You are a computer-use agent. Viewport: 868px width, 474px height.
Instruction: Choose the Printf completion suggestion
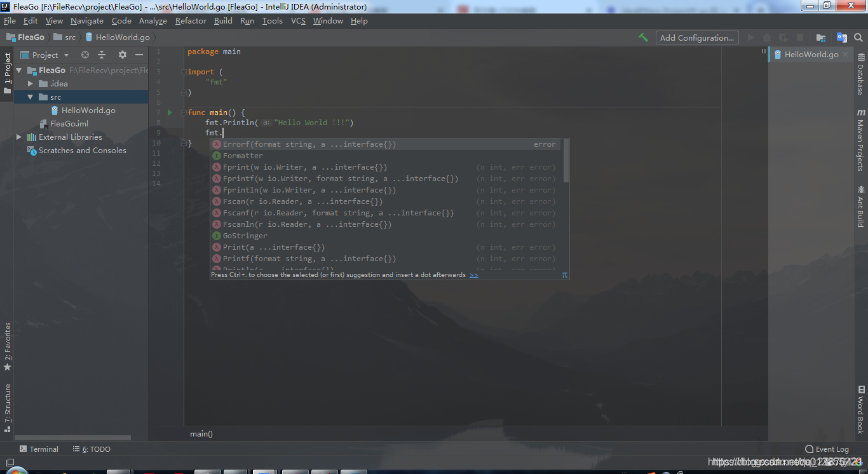(x=386, y=259)
